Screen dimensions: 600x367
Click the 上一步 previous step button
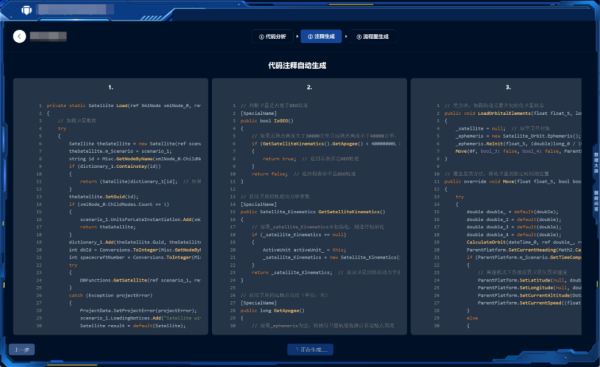click(22, 349)
